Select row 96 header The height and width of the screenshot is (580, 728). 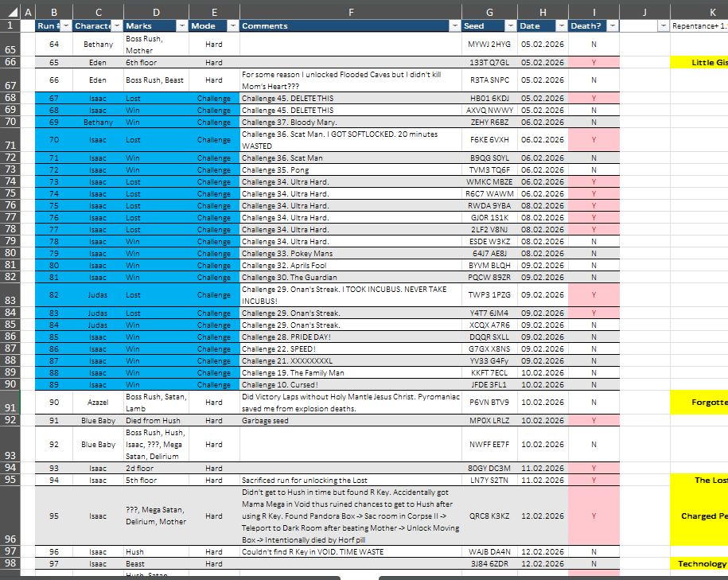coord(10,516)
